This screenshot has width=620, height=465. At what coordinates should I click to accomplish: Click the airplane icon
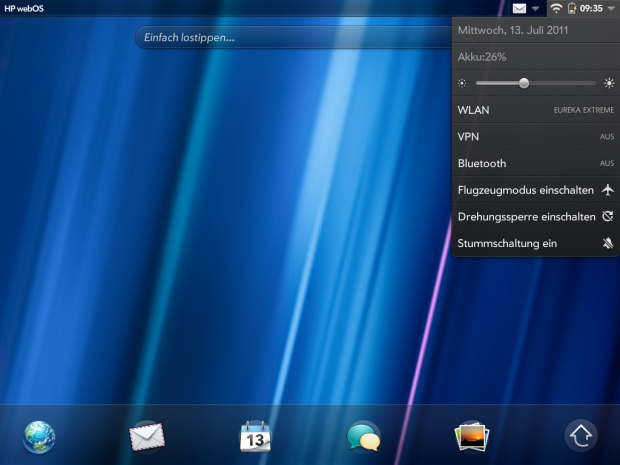tap(608, 190)
